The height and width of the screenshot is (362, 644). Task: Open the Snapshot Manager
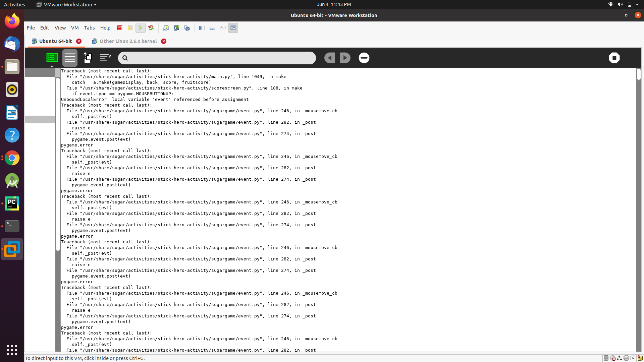[x=187, y=28]
